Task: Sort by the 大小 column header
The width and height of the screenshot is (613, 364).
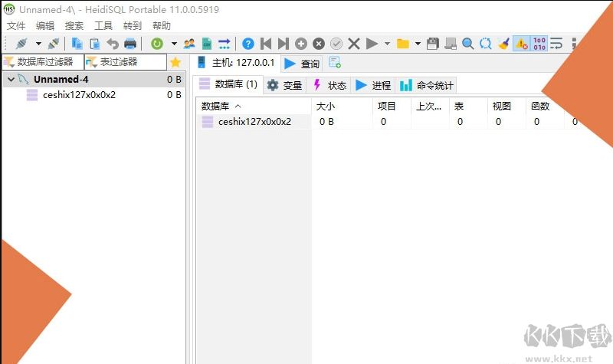Action: 342,106
